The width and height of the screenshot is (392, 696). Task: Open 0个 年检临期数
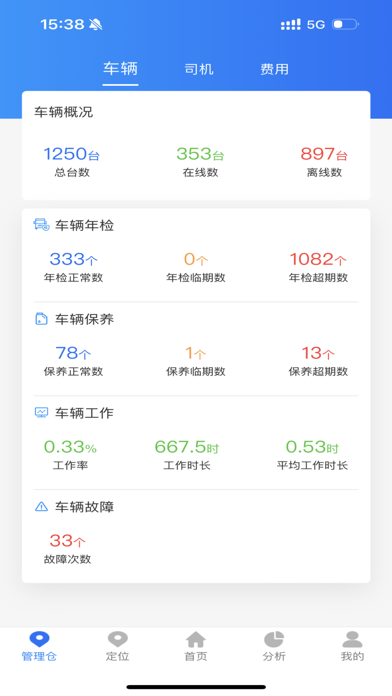[196, 267]
